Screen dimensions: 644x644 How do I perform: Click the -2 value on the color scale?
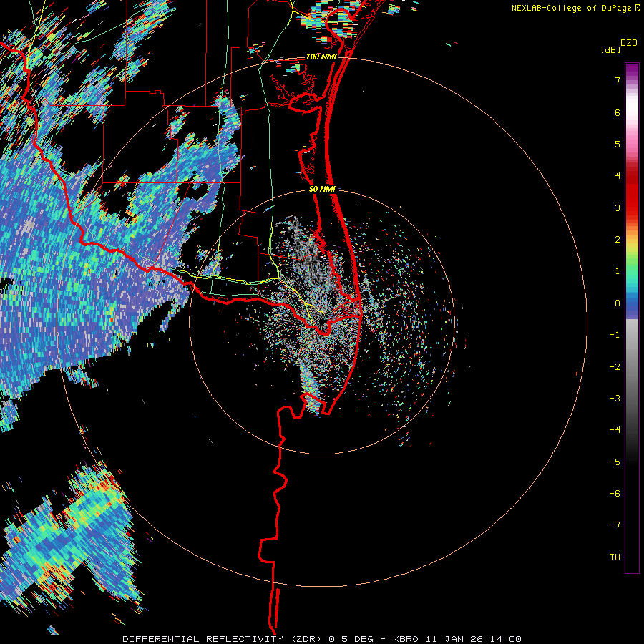click(615, 367)
